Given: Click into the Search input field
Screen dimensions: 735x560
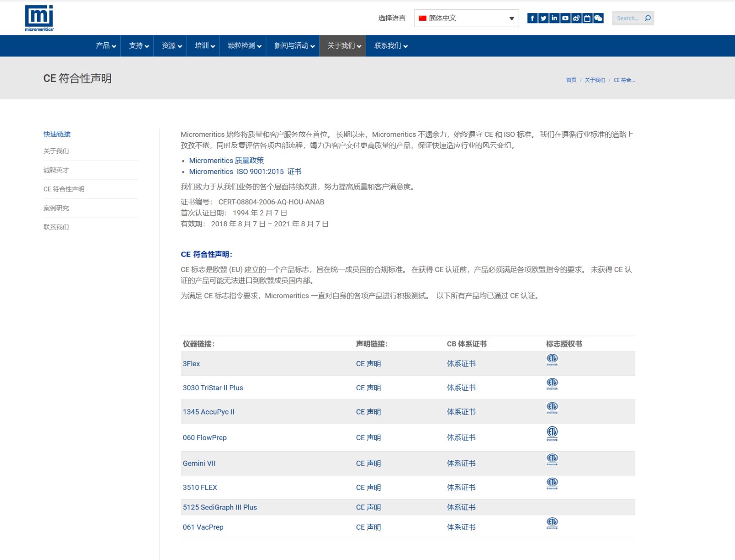Looking at the screenshot, I should (x=627, y=18).
